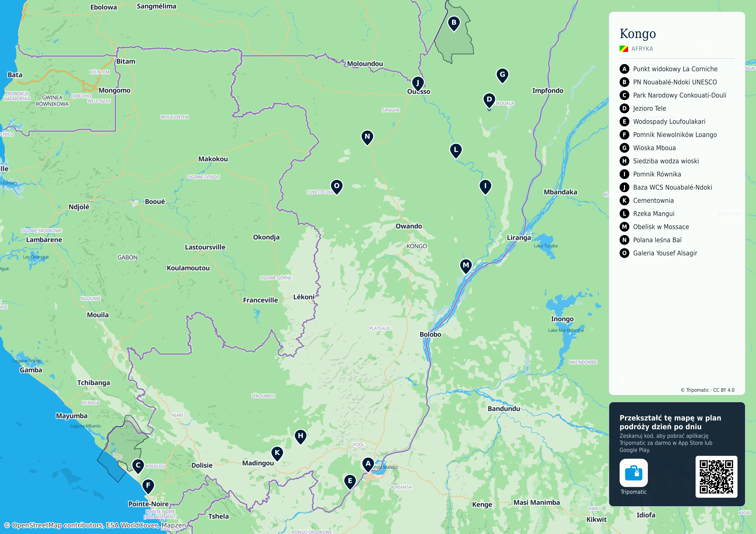Screen dimensions: 756x534
Task: Select 'Pomnik Niewolników Loango' legend entry
Action: [x=675, y=135]
